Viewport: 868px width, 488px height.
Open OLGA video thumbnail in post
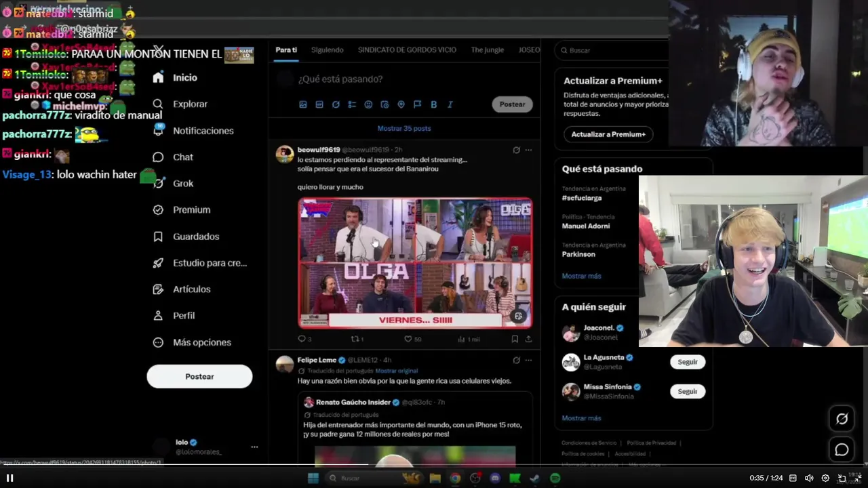tap(415, 263)
